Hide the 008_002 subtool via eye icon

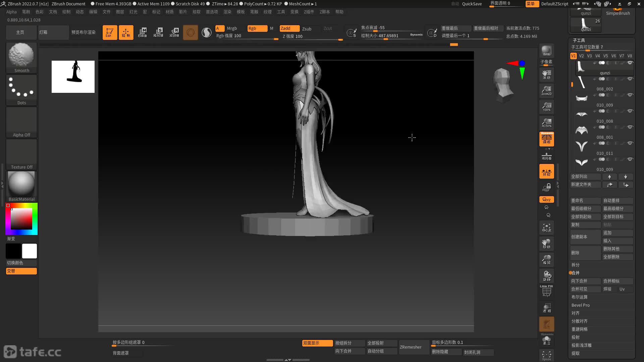click(x=630, y=79)
